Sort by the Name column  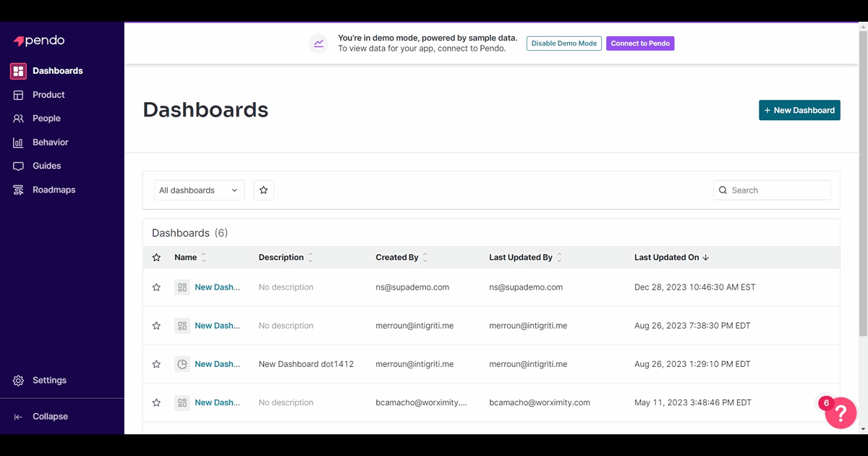point(190,258)
